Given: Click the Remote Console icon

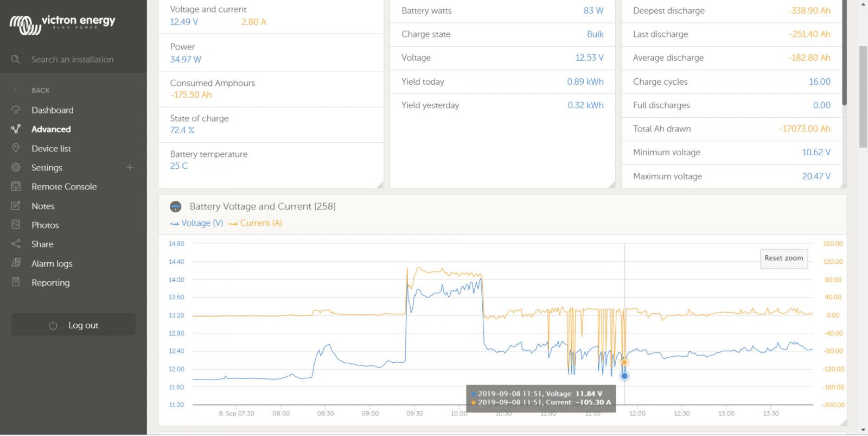Looking at the screenshot, I should tap(16, 187).
